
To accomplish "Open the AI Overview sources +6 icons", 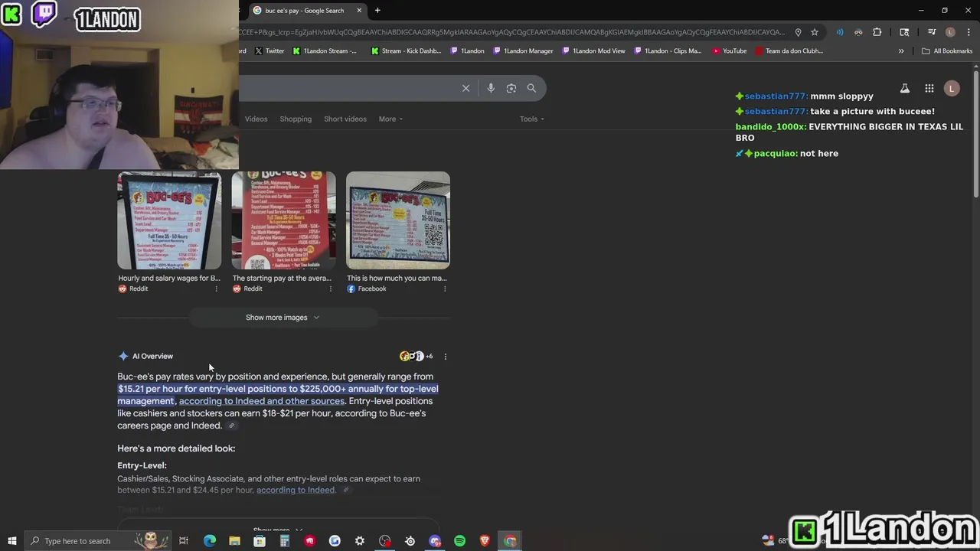I will (x=416, y=356).
